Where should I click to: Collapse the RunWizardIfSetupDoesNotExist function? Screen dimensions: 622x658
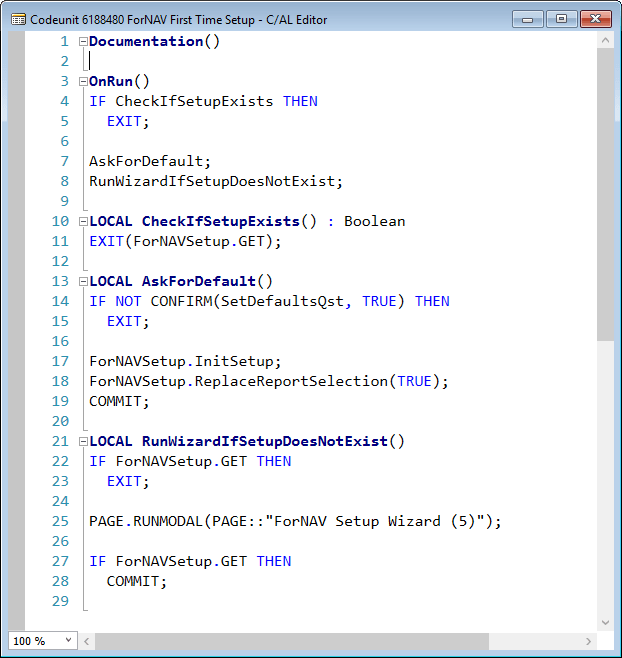tap(83, 441)
